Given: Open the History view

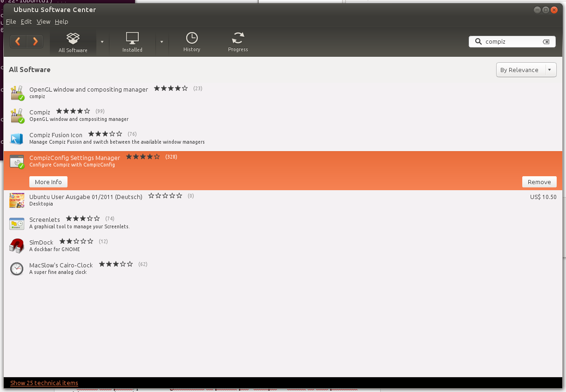Looking at the screenshot, I should coord(192,42).
